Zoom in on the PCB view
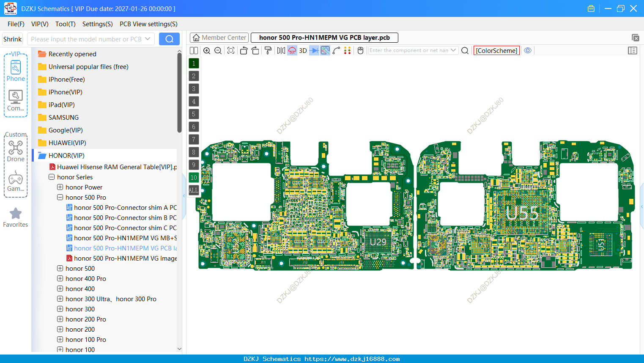 pyautogui.click(x=207, y=50)
